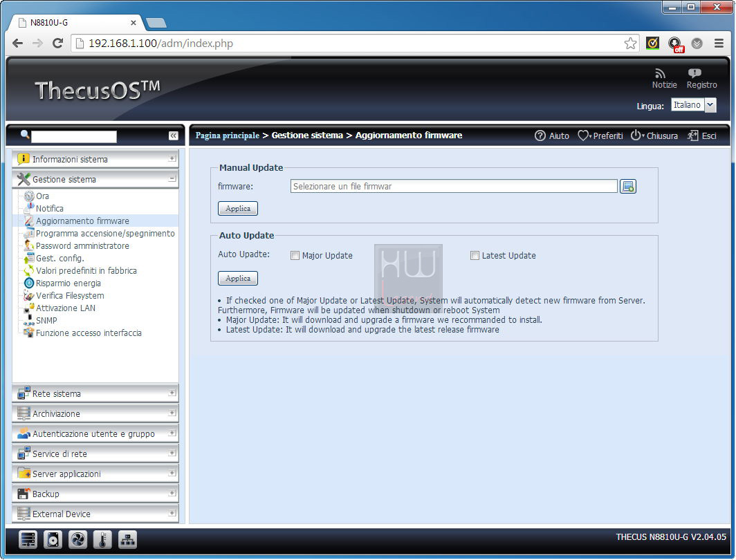Click the Verifica Filesystem icon

pyautogui.click(x=29, y=295)
